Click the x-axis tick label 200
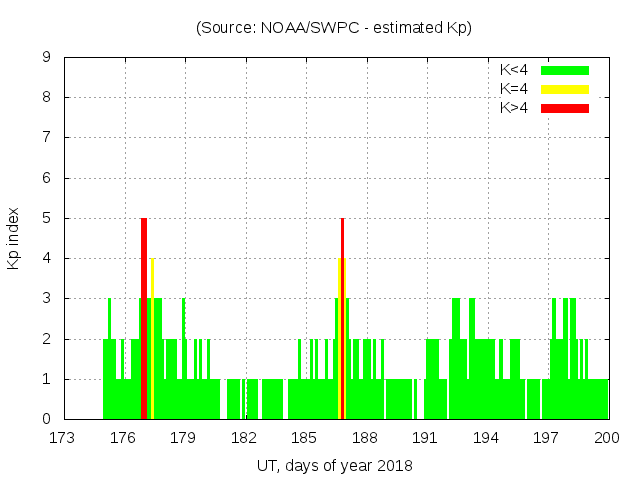This screenshot has height=480, width=640. click(608, 438)
